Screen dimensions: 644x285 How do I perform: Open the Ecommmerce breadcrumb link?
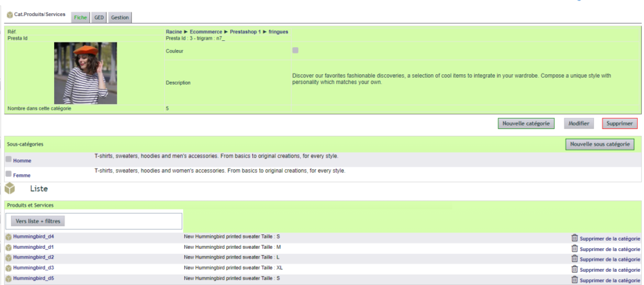point(206,32)
